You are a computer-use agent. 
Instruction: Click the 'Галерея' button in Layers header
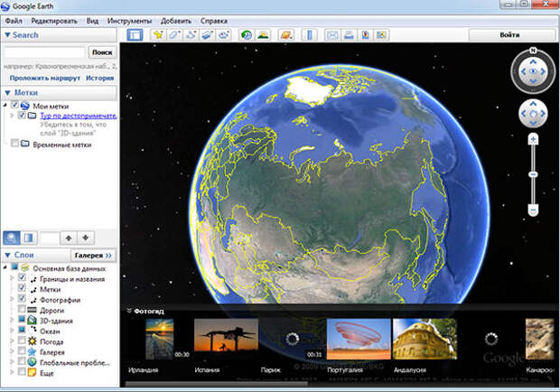coord(93,255)
